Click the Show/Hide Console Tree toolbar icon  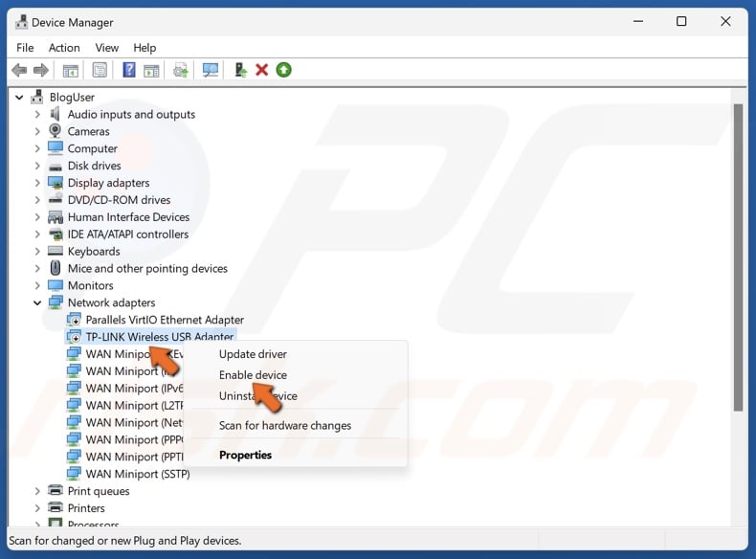tap(71, 71)
